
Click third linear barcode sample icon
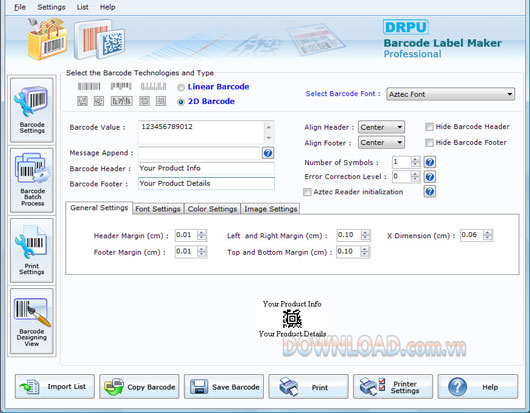tap(153, 87)
